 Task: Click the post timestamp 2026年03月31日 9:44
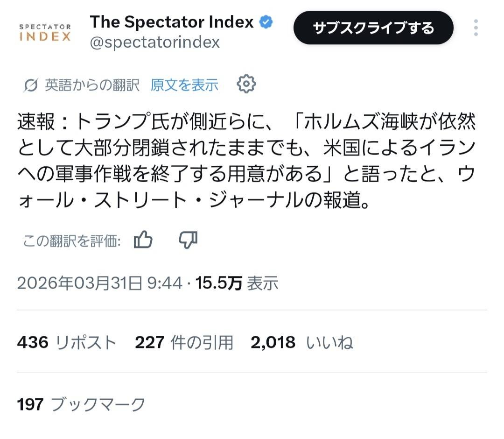99,283
